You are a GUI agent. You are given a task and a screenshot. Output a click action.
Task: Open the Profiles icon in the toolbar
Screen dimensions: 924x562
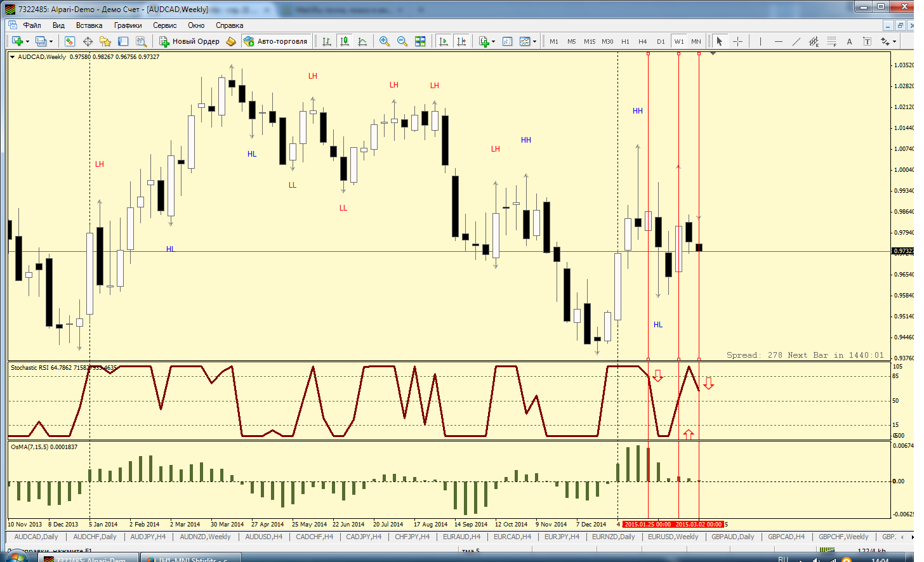[41, 41]
